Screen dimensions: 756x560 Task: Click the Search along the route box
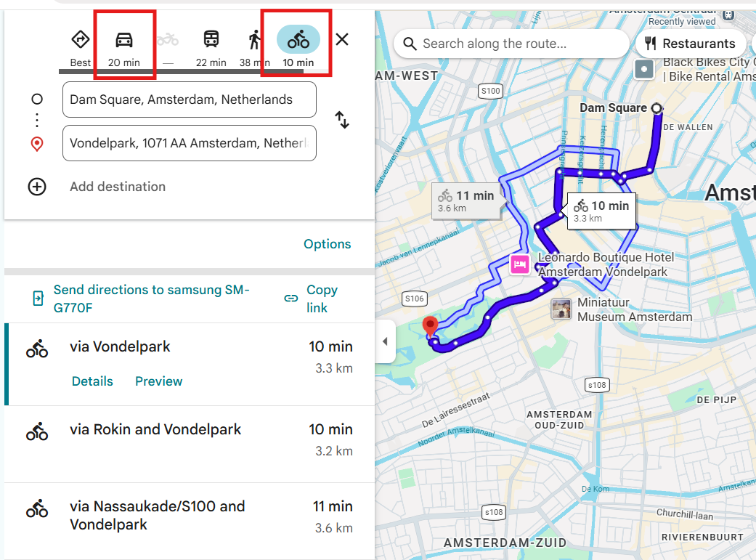pyautogui.click(x=511, y=44)
